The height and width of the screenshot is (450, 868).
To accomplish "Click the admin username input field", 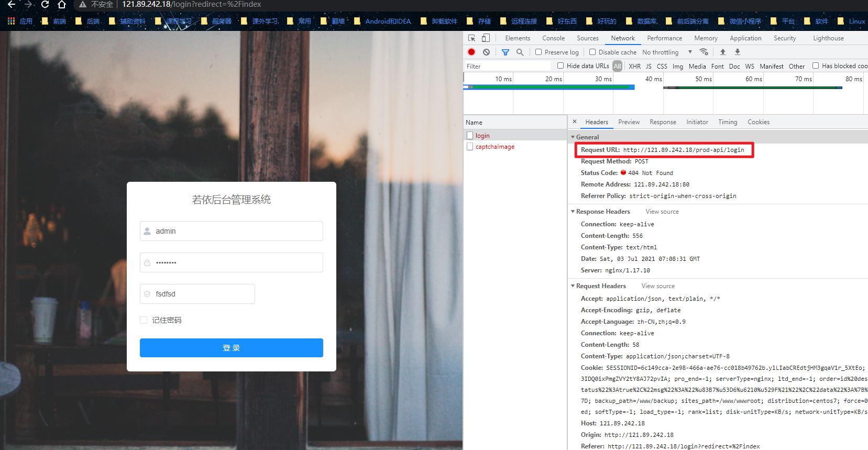I will [232, 231].
